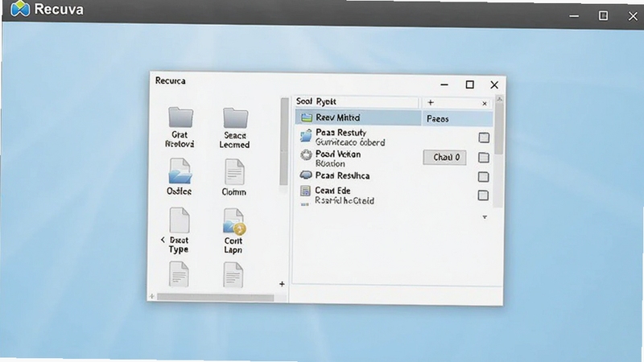Screen dimensions: 644x362
Task: Select the Ceari Ede entry
Action: 345,195
